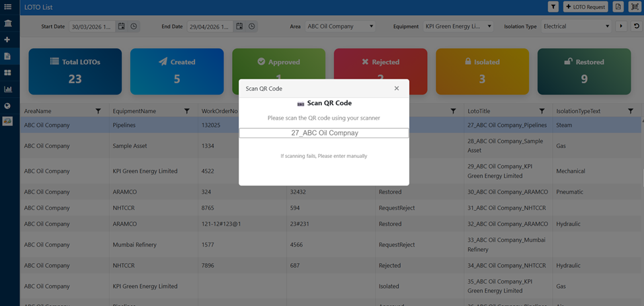Open End Date clock time picker
Screen dimensions: 644x306
tap(252, 26)
